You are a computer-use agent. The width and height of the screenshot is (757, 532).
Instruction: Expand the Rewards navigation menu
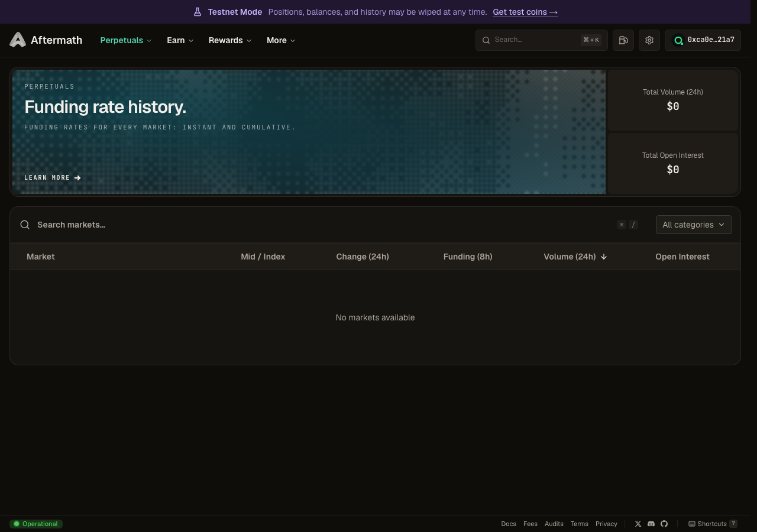230,40
